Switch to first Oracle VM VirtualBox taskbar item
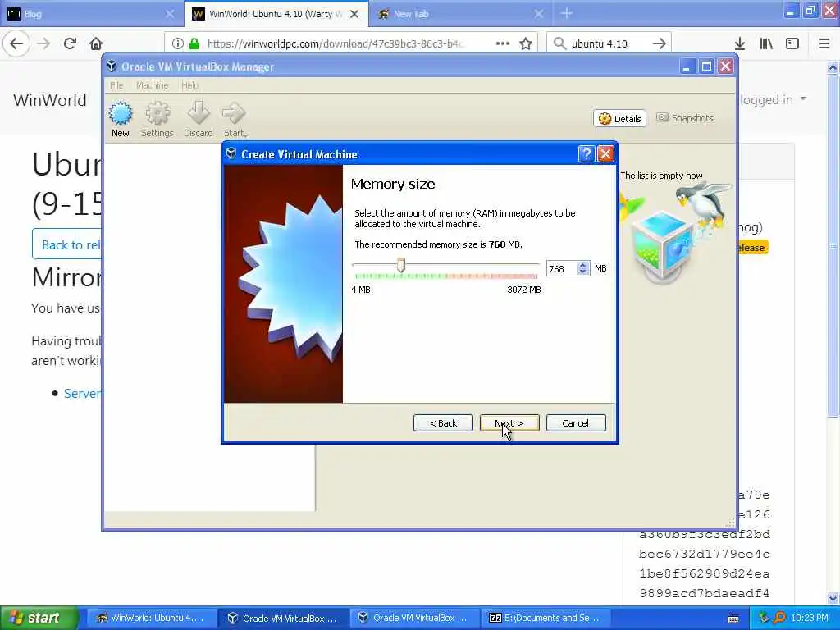Viewport: 840px width, 630px height. (283, 618)
